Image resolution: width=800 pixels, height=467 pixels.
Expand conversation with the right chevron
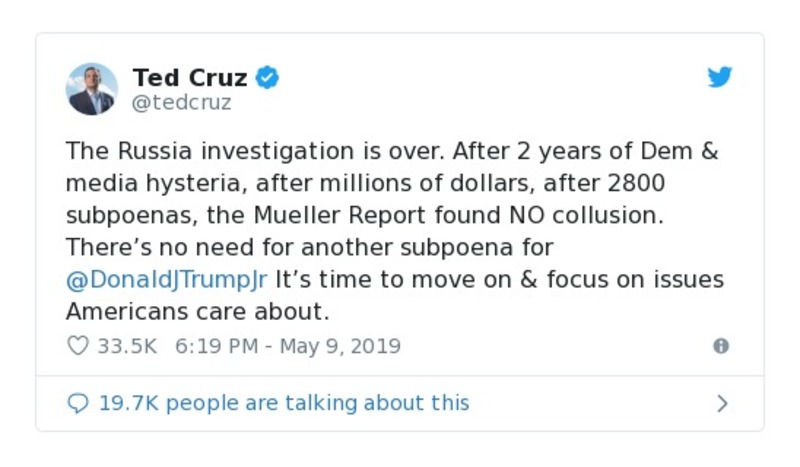pos(722,403)
